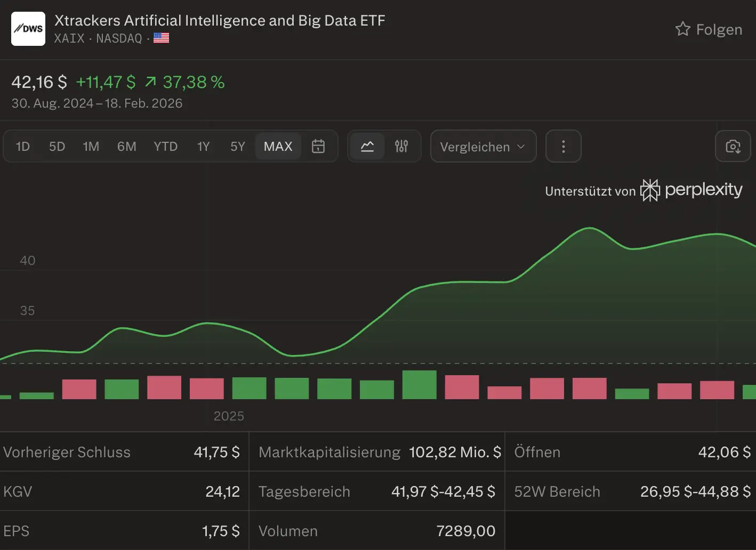Image resolution: width=756 pixels, height=550 pixels.
Task: Click the tallest green volume bar
Action: (x=419, y=385)
